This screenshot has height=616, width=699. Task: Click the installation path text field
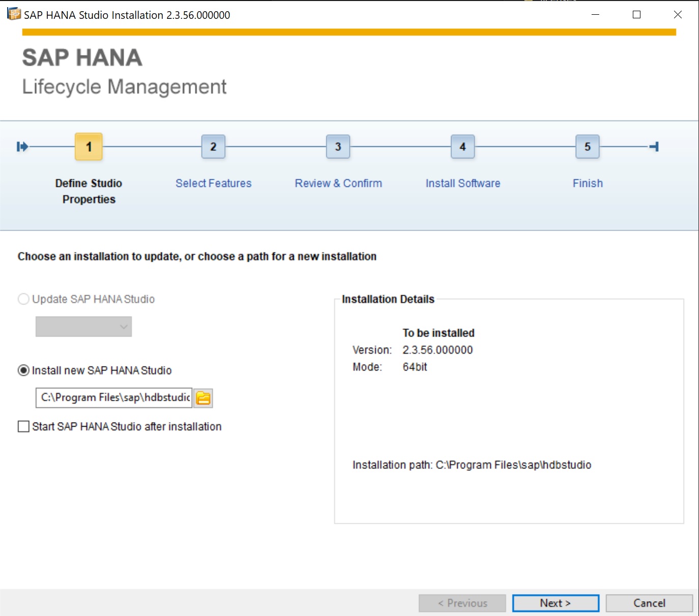point(114,398)
